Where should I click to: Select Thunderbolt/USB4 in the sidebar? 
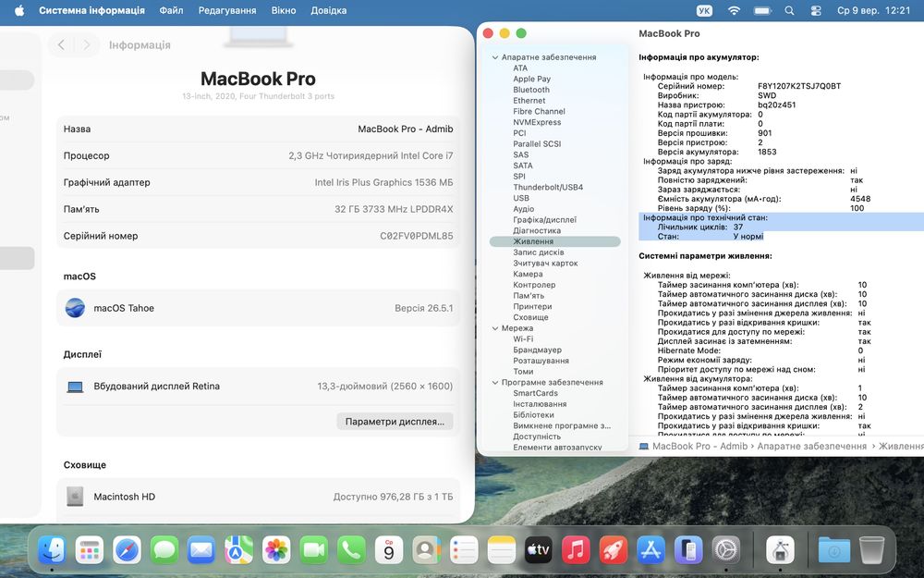tap(548, 187)
